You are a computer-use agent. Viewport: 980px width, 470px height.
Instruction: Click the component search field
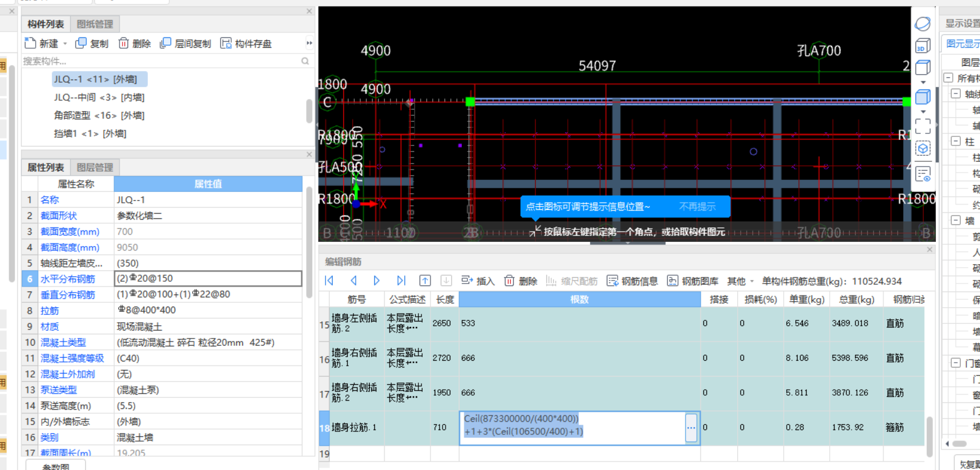(x=160, y=61)
